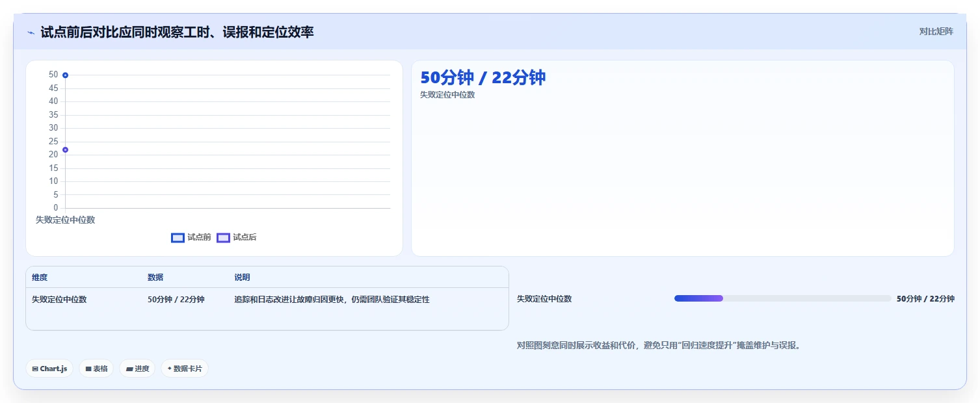Click the 50 data point on chart
The width and height of the screenshot is (980, 403).
pos(65,75)
